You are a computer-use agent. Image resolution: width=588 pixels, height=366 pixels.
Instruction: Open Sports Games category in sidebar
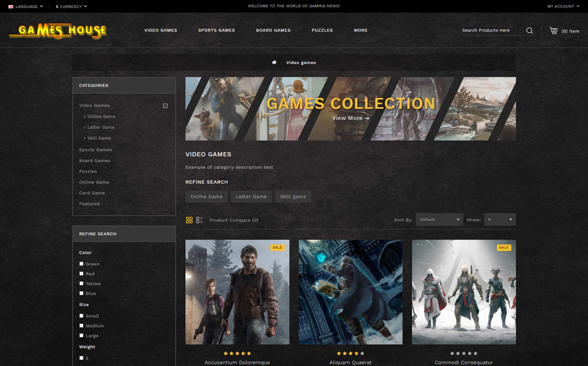[95, 150]
